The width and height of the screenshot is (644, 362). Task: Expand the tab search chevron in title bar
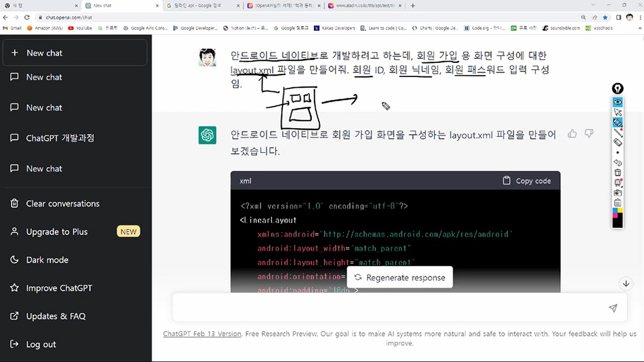593,5
